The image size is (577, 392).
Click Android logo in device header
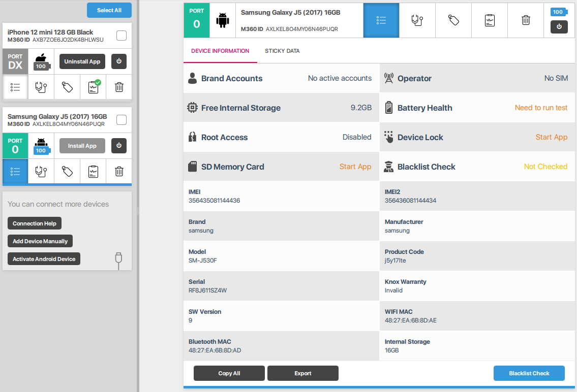coord(223,21)
